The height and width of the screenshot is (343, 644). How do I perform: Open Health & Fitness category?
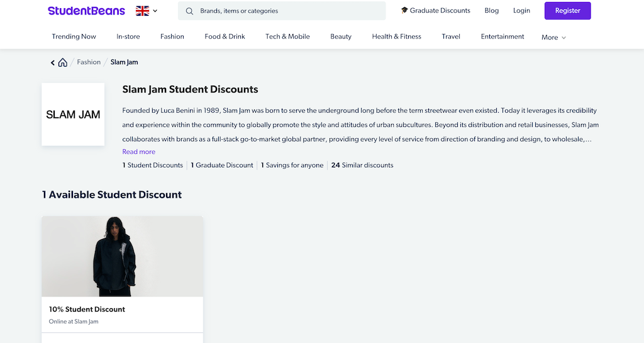pos(397,37)
